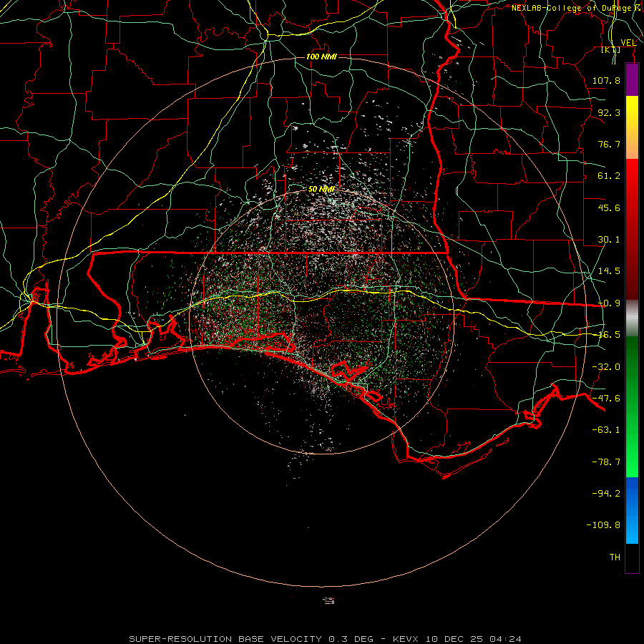Click the "VEL" legend heading
644x644 pixels.
point(628,43)
